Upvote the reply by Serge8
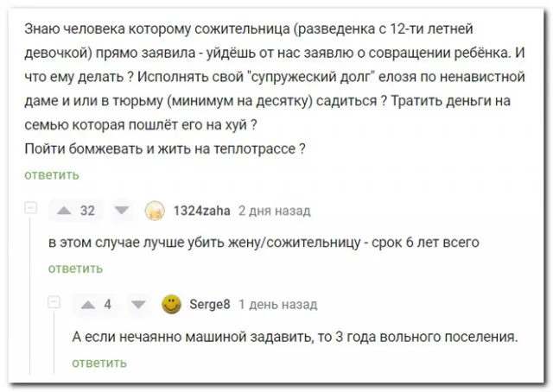 pyautogui.click(x=86, y=304)
